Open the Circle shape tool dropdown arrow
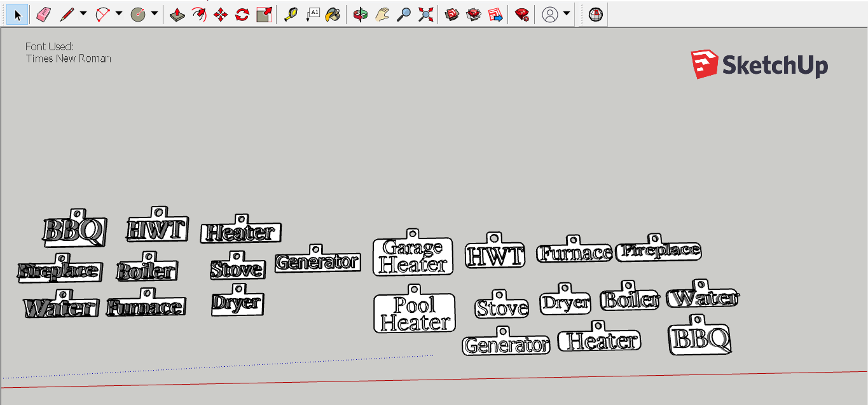Image resolution: width=868 pixels, height=405 pixels. tap(155, 13)
